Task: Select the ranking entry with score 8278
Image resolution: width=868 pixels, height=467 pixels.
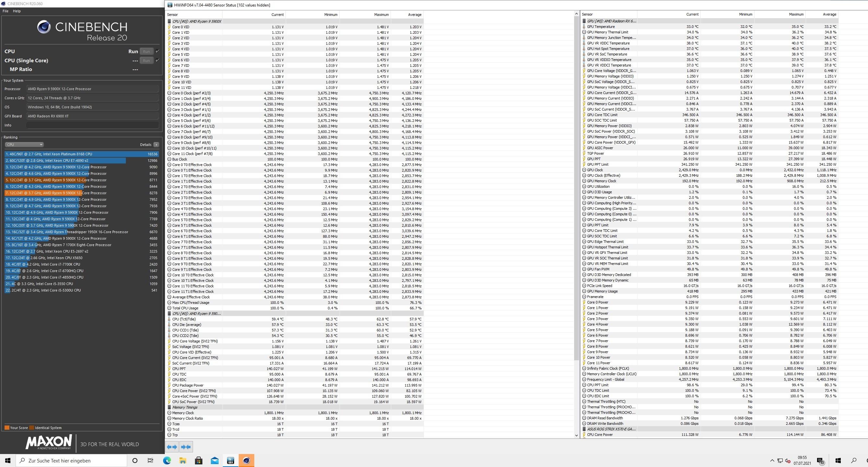Action: [x=81, y=193]
